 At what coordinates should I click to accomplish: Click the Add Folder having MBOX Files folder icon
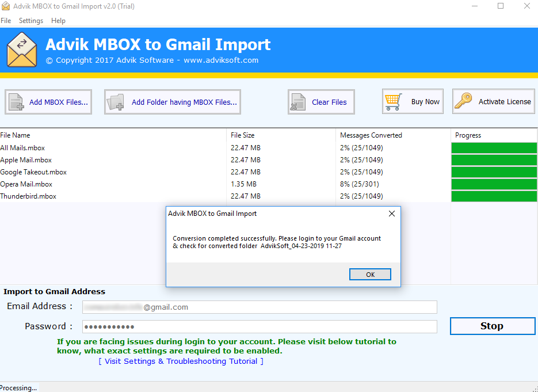pos(115,102)
